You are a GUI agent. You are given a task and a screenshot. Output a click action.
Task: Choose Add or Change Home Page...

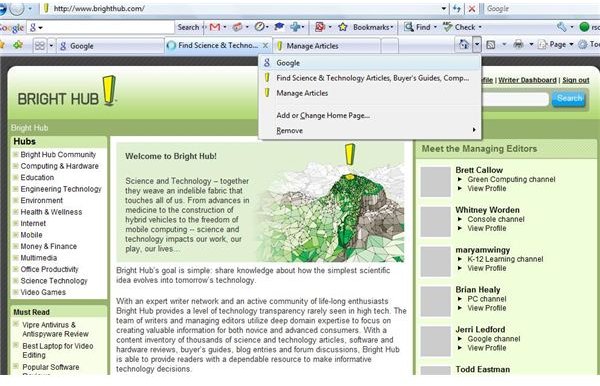pyautogui.click(x=370, y=115)
